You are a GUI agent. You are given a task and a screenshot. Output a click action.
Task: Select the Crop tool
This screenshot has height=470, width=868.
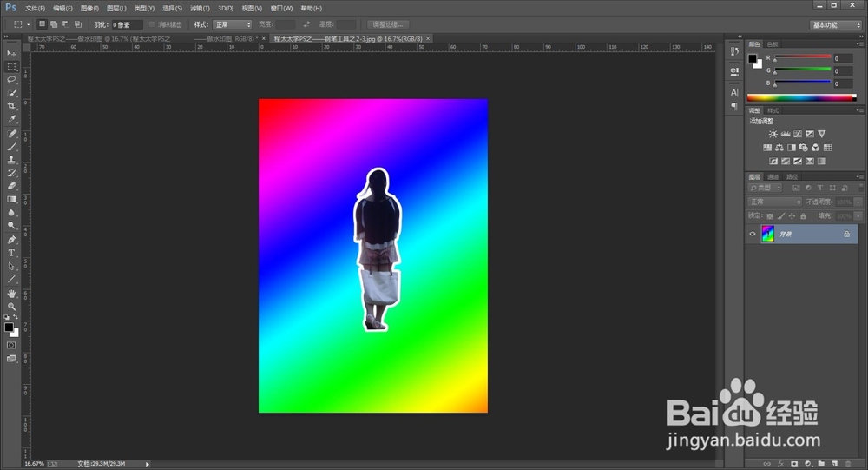coord(12,105)
